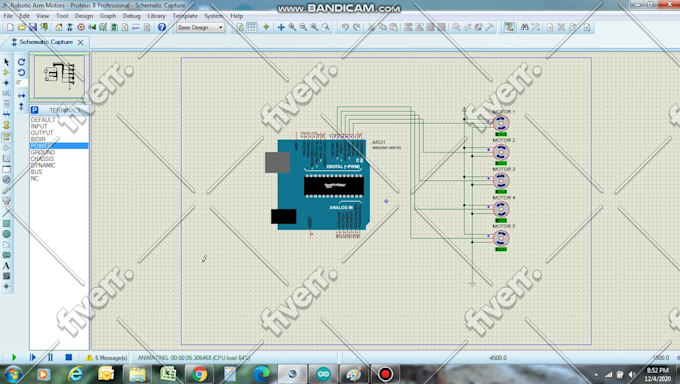Open the 6 Message(s) warning log
Viewport: 680px width, 384px height.
[x=107, y=358]
